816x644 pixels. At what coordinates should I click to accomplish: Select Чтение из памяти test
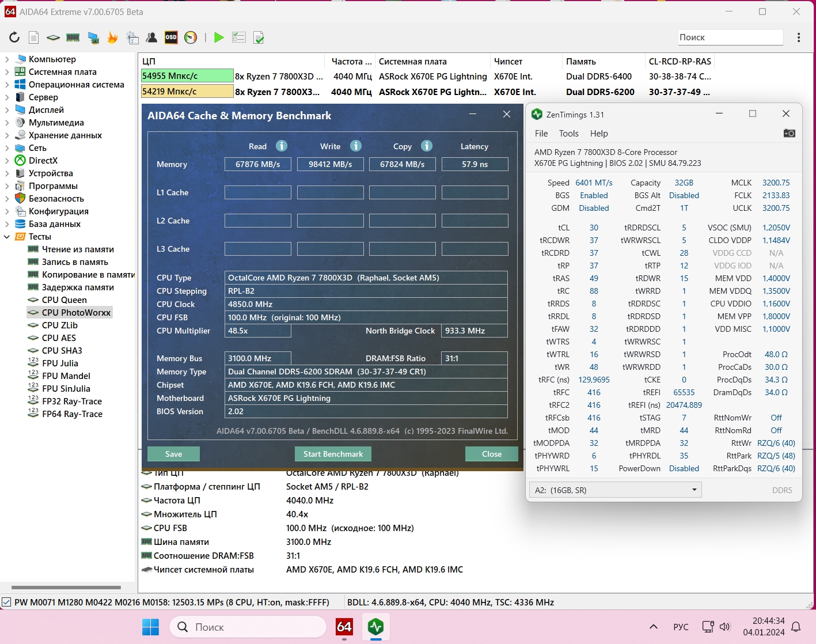click(x=78, y=249)
